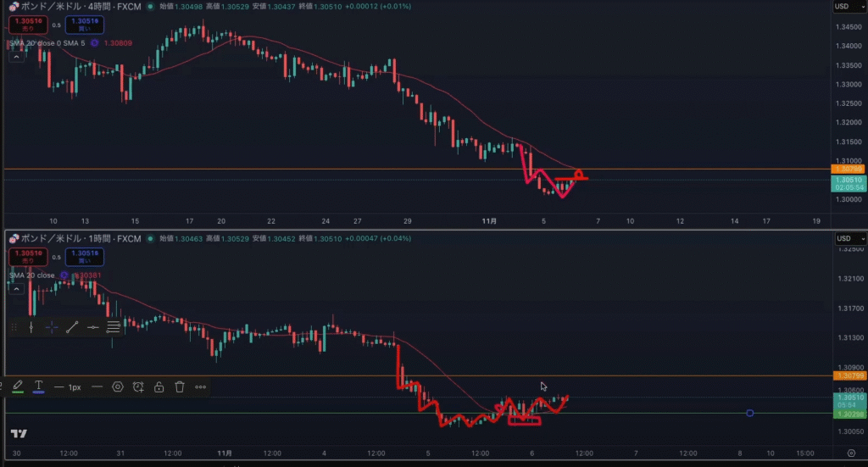This screenshot has width=868, height=467.
Task: Select the blue handle on green horizontal line
Action: coord(749,414)
